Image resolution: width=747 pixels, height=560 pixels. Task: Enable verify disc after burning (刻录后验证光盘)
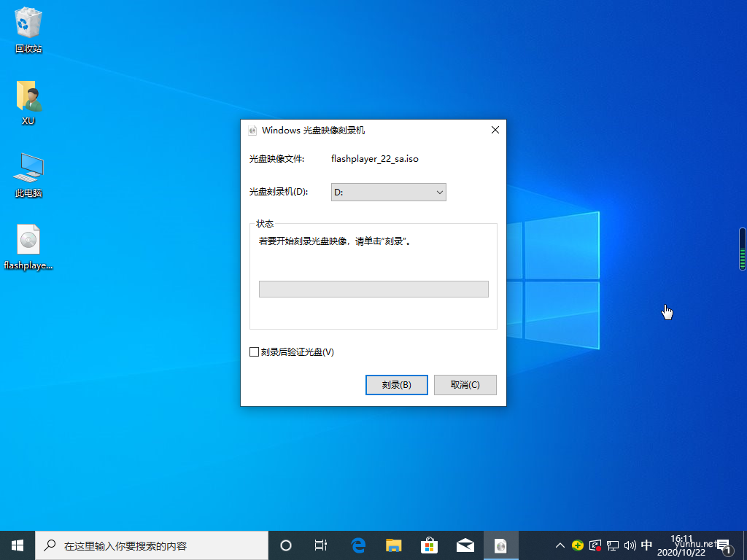point(255,352)
